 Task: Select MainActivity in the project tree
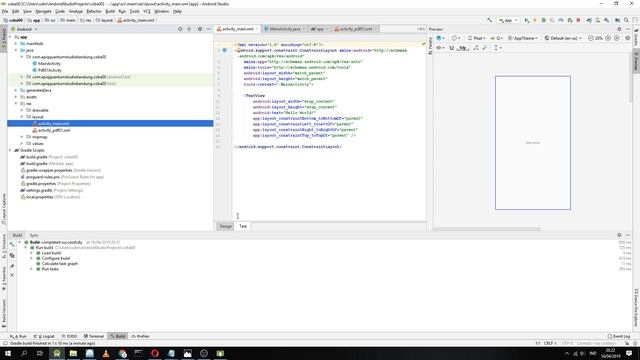pos(49,64)
